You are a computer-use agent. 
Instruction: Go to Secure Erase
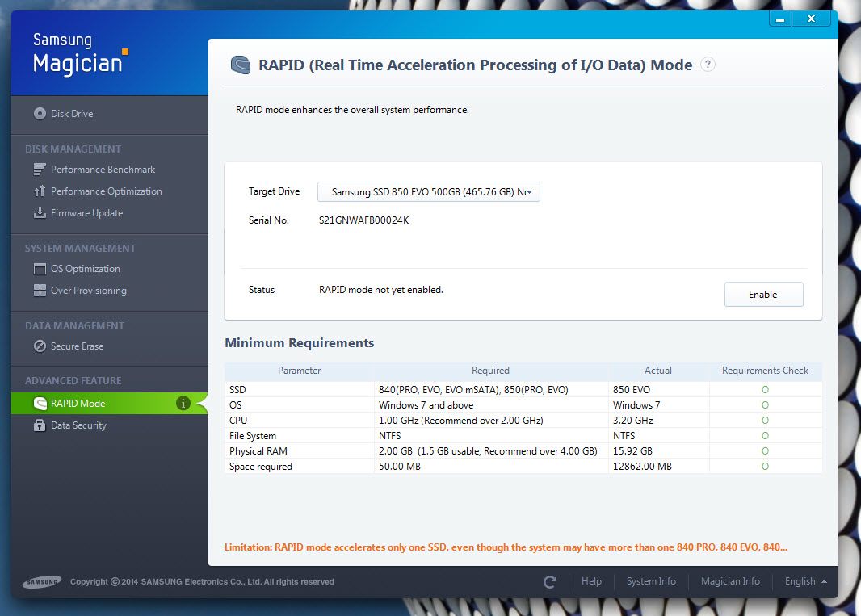point(78,346)
